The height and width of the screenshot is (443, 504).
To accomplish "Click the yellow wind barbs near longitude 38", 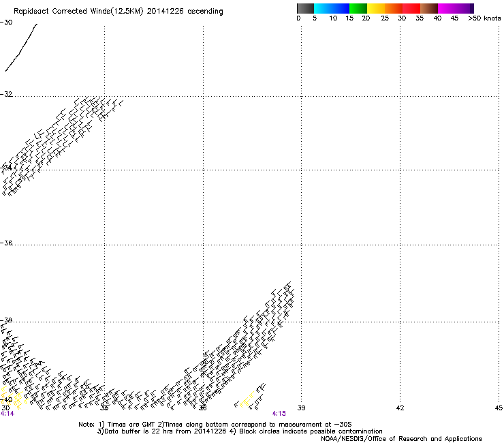I will tap(247, 400).
